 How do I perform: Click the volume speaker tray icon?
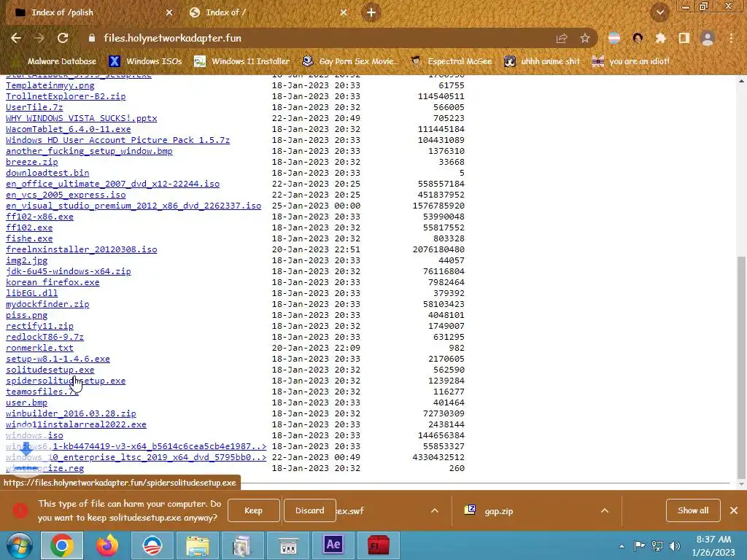(674, 546)
